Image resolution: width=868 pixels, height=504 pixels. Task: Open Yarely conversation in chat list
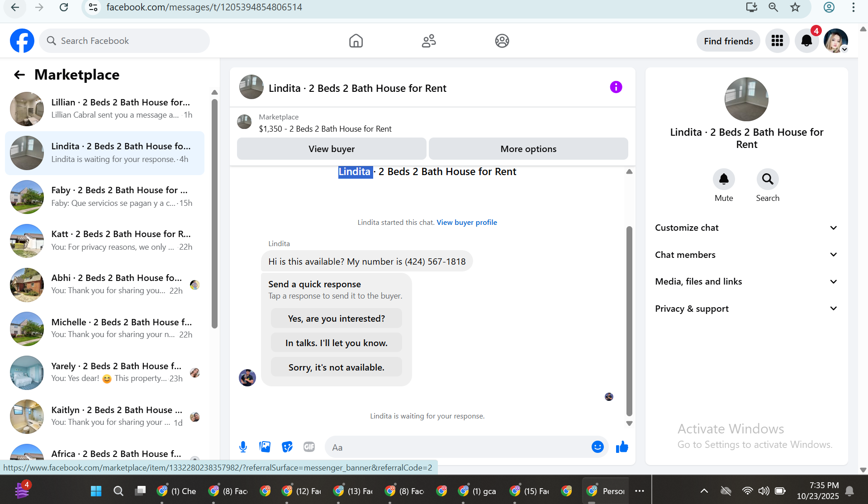tap(104, 372)
